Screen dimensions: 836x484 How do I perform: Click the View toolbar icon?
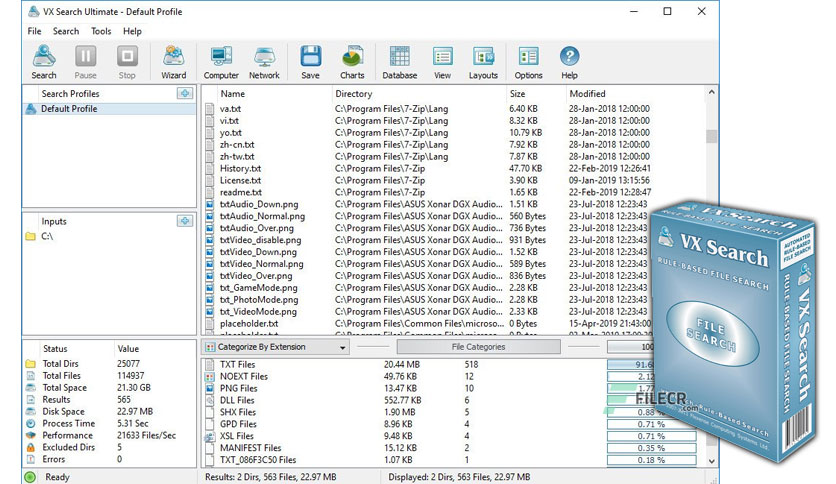point(443,62)
